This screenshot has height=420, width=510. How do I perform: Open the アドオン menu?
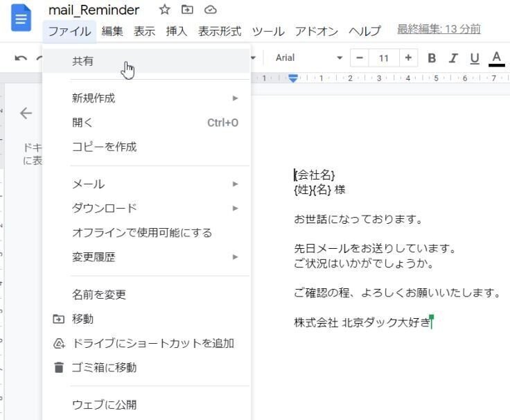[317, 31]
